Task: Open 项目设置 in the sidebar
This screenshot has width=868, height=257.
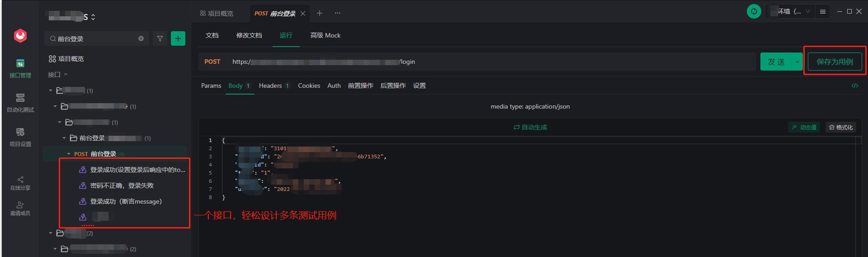Action: [20, 137]
